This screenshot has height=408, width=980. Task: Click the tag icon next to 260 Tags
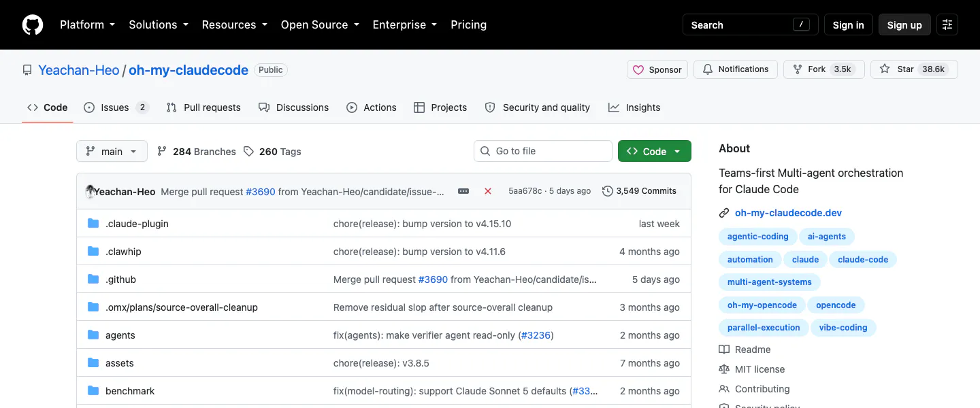click(x=248, y=152)
